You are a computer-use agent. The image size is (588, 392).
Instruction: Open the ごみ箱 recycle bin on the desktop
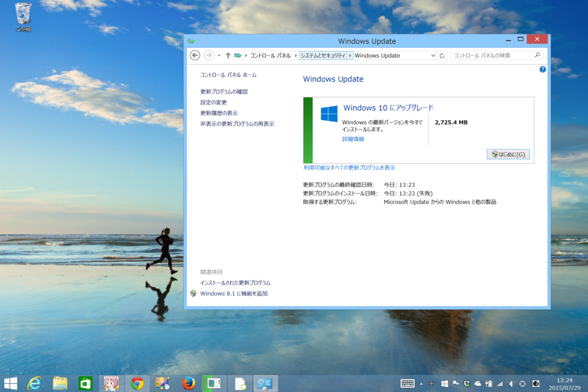coord(23,17)
